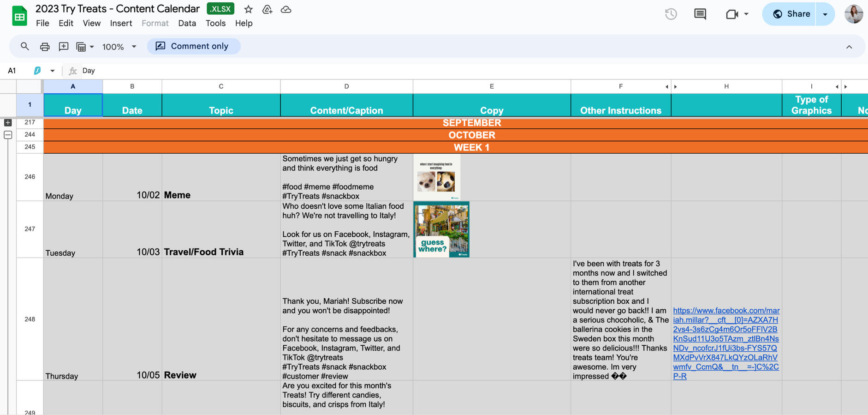This screenshot has width=868, height=415.
Task: Expand the collapsed September row group
Action: click(x=8, y=123)
